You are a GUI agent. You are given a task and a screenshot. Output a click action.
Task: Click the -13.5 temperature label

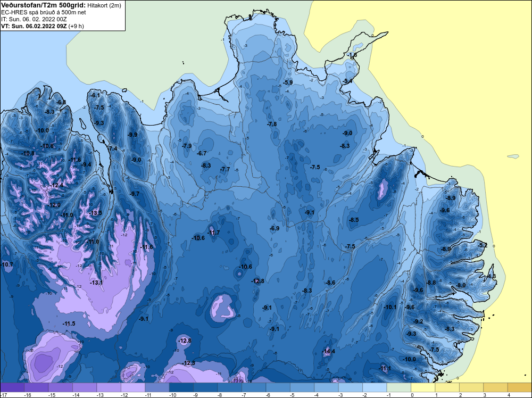coord(96,213)
